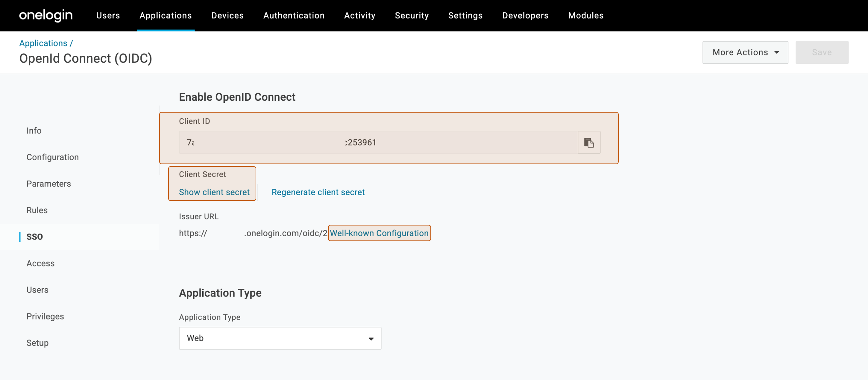Open the Web application type selector

pyautogui.click(x=280, y=338)
